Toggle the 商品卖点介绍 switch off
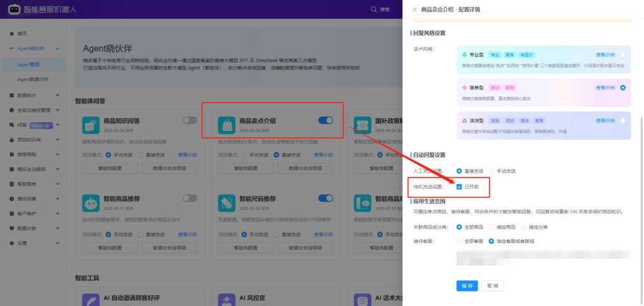This screenshot has width=644, height=306. (x=326, y=120)
